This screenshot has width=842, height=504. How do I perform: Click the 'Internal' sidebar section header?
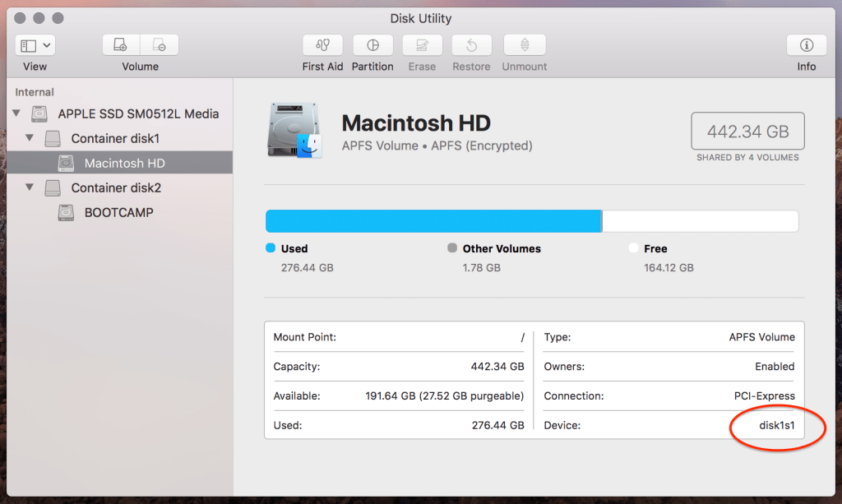[x=35, y=92]
